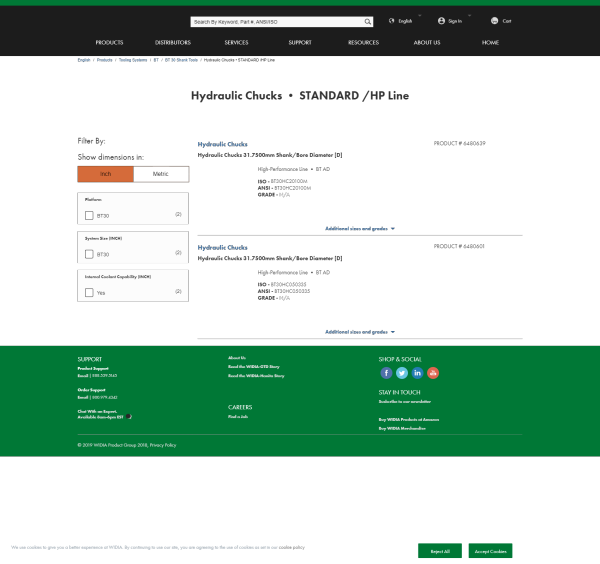Open the SERVICES menu
The height and width of the screenshot is (564, 600).
(x=236, y=42)
